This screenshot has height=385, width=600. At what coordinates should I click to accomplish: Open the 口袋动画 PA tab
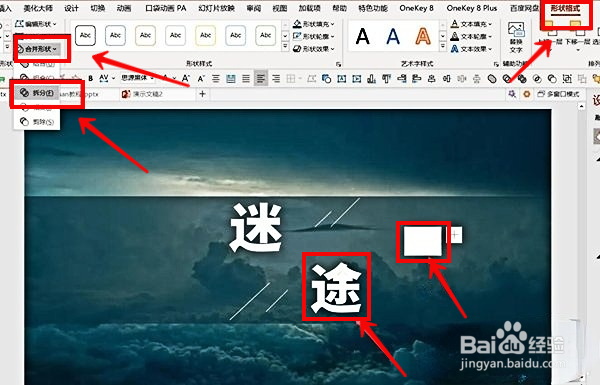pos(166,8)
